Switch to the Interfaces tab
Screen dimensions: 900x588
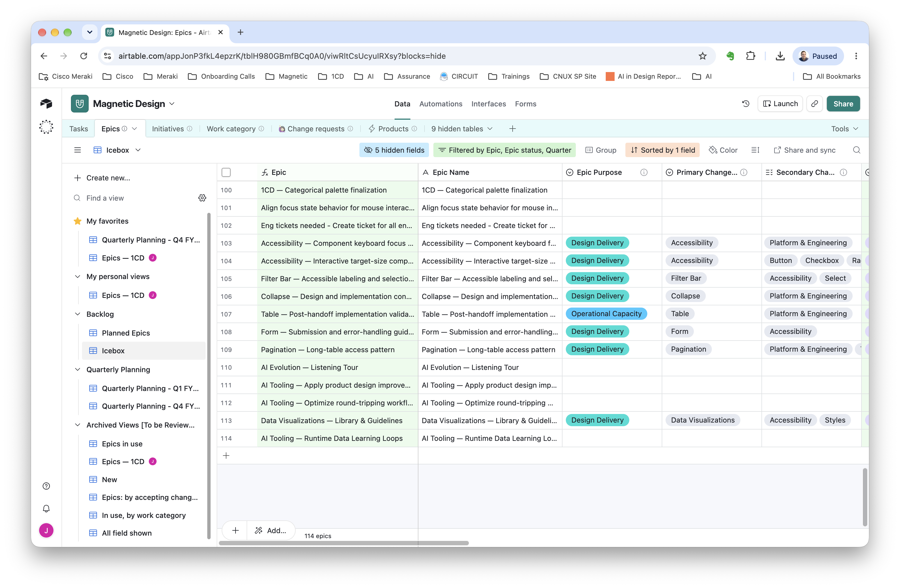click(x=488, y=104)
